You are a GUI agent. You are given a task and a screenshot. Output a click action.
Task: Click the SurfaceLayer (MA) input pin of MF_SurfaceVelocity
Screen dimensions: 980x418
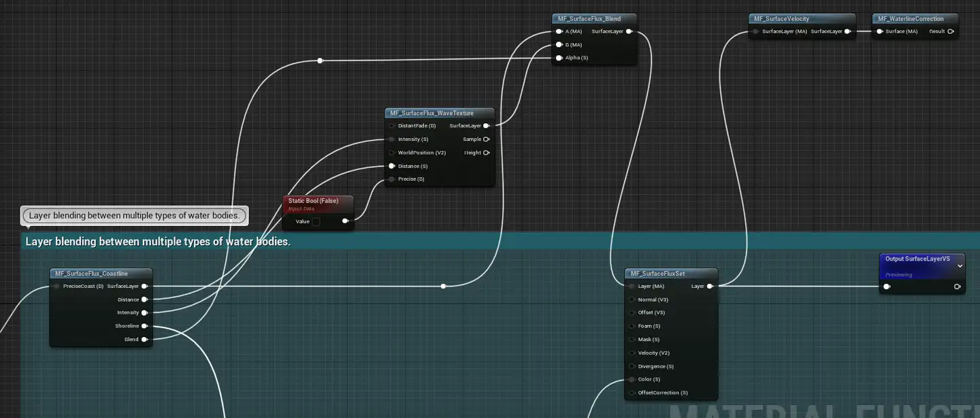click(x=755, y=31)
